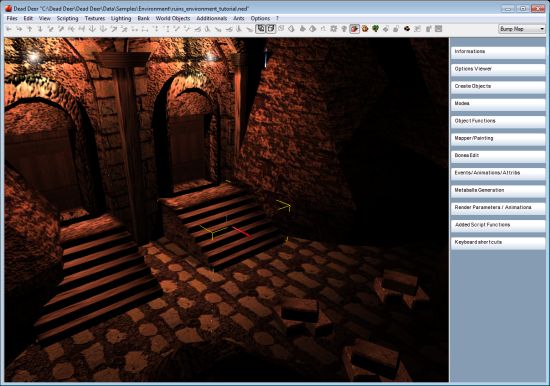Click the green tree toolbar icon
This screenshot has height=386, width=550.
point(375,29)
